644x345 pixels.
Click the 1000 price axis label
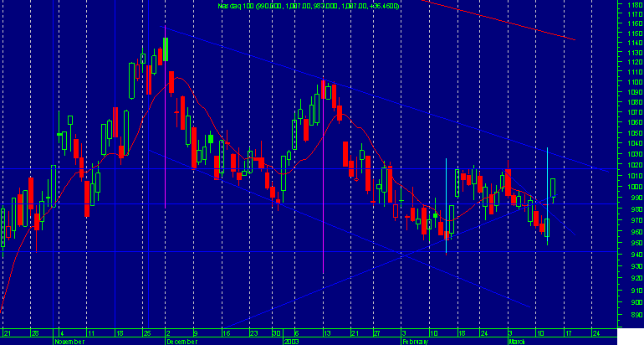[x=636, y=187]
